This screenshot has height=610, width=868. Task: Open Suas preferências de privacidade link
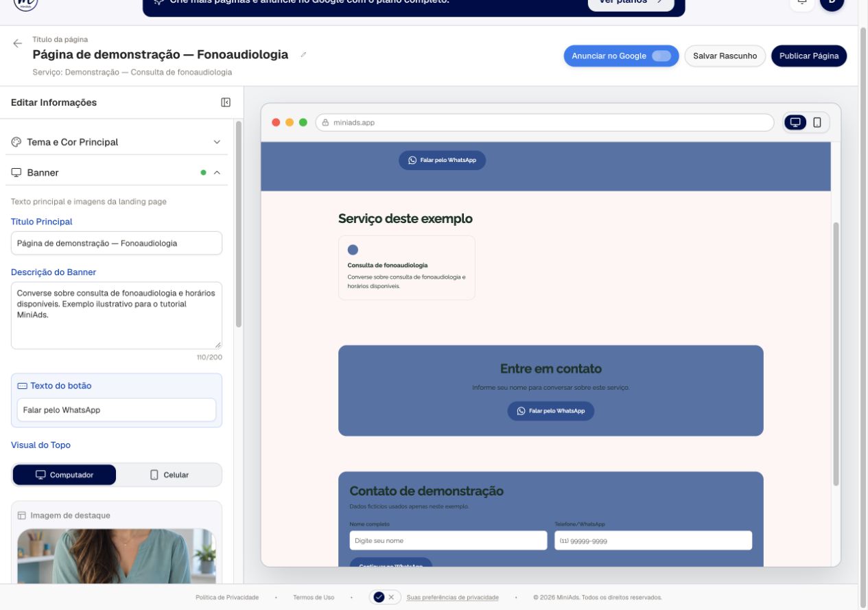coord(453,598)
